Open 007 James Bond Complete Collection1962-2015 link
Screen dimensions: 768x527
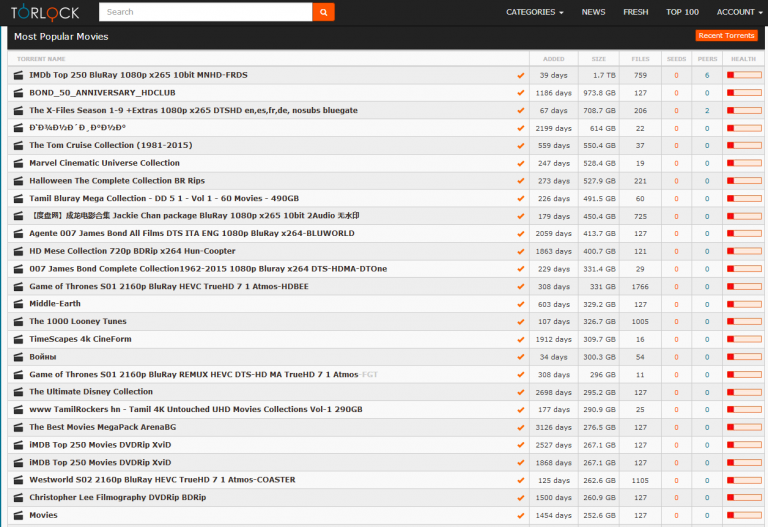(x=208, y=268)
